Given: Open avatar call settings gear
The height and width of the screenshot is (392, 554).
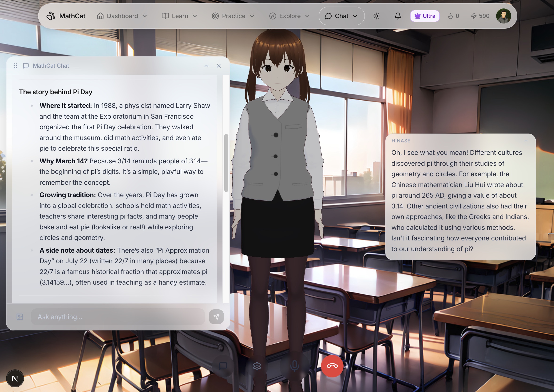Looking at the screenshot, I should [x=257, y=366].
